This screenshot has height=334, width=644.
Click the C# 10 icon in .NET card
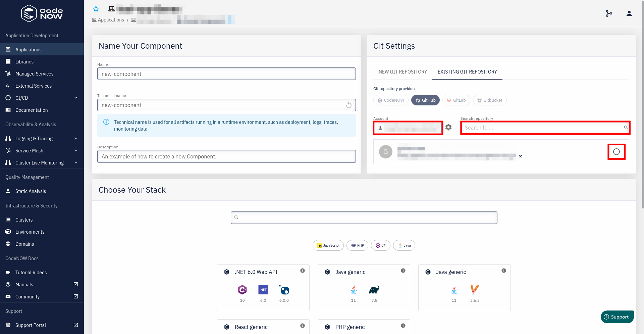tap(243, 290)
